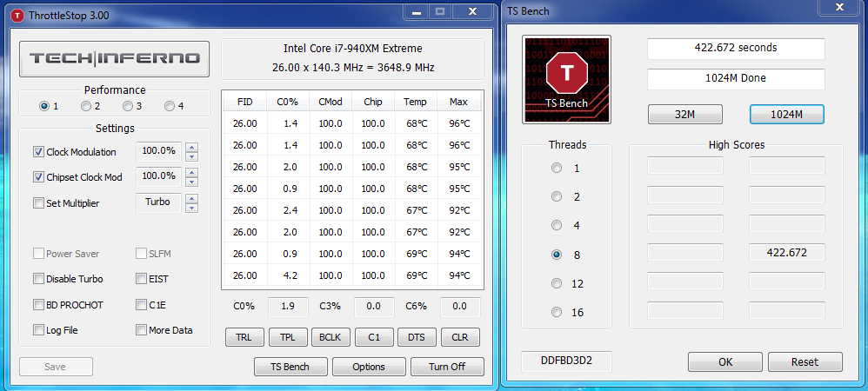Select Performance profile 2

[x=86, y=106]
